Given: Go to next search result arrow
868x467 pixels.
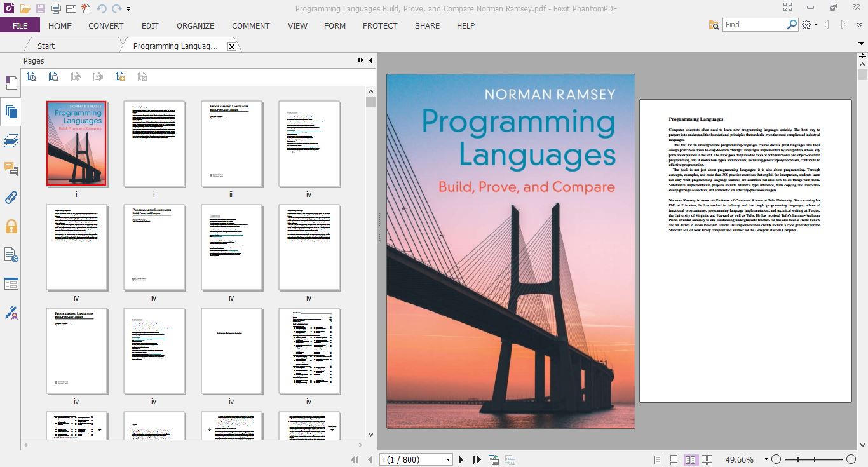Looking at the screenshot, I should [x=844, y=25].
